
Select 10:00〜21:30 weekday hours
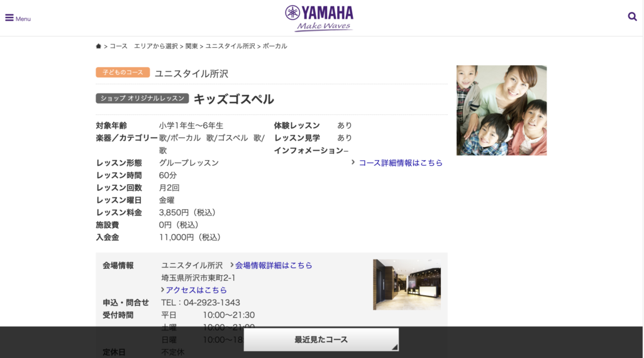229,315
